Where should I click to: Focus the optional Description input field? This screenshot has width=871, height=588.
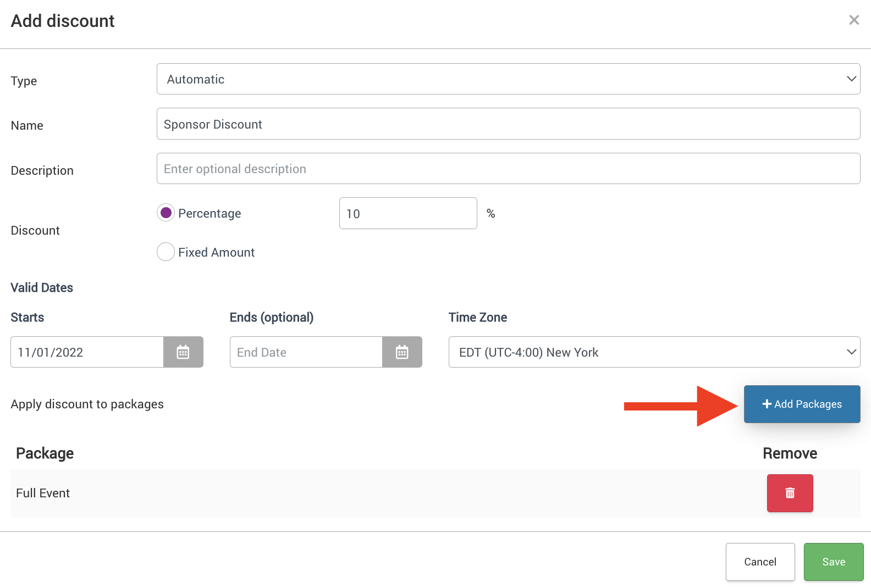click(x=508, y=169)
